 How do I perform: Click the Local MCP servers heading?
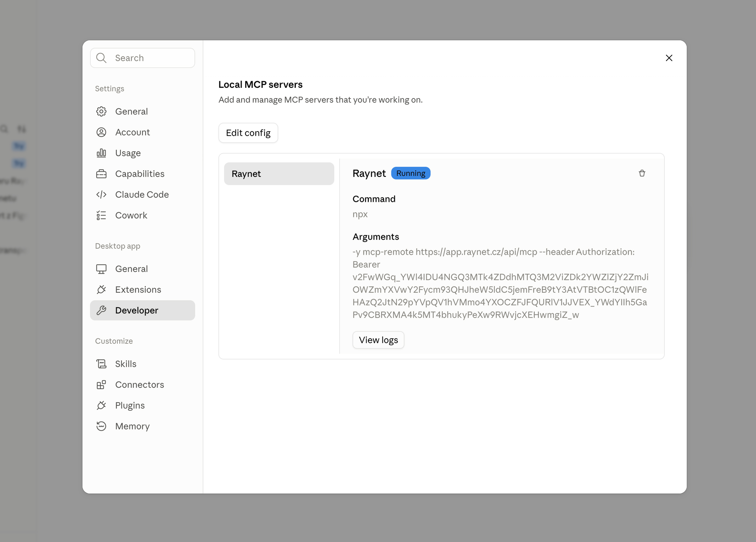[x=260, y=85]
